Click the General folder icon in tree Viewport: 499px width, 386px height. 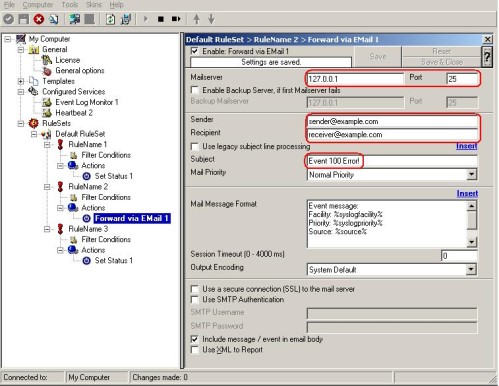(x=34, y=50)
